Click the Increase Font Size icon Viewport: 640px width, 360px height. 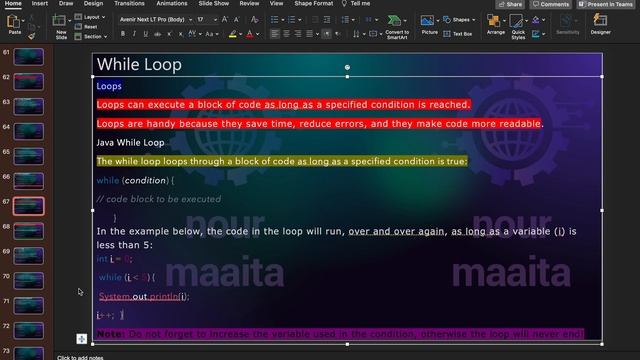224,19
